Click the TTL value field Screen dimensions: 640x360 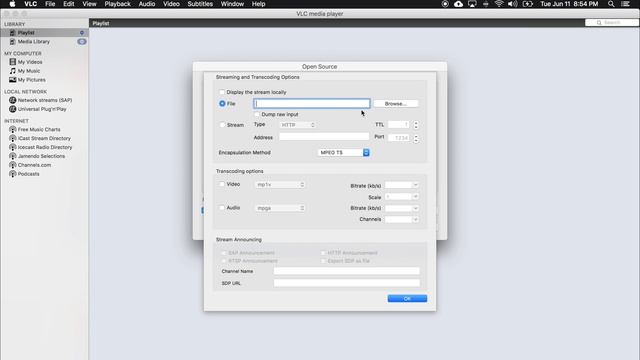(x=398, y=124)
